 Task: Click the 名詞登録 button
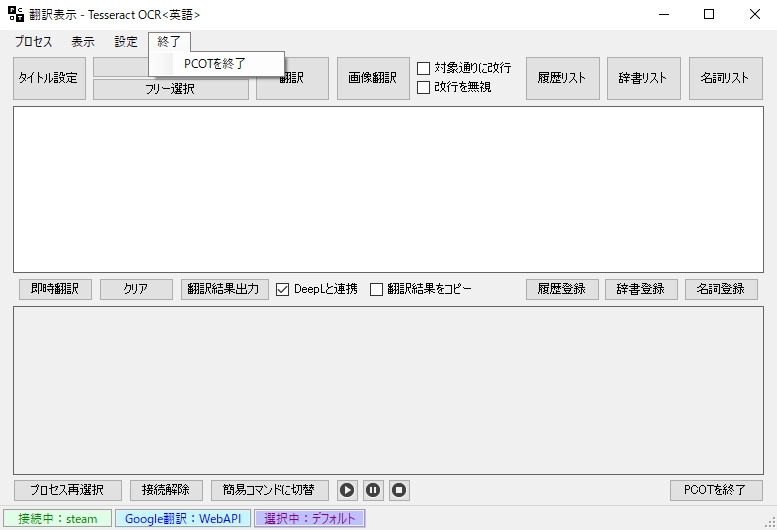pyautogui.click(x=722, y=289)
